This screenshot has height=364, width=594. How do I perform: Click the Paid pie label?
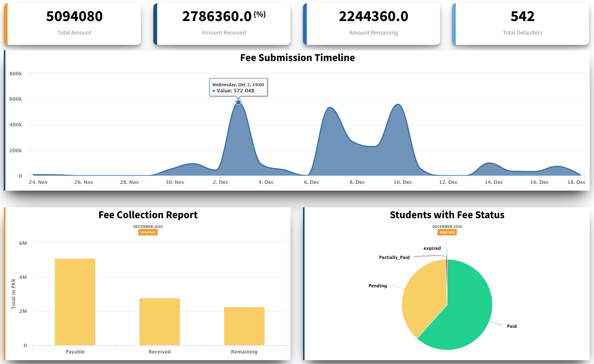(512, 326)
